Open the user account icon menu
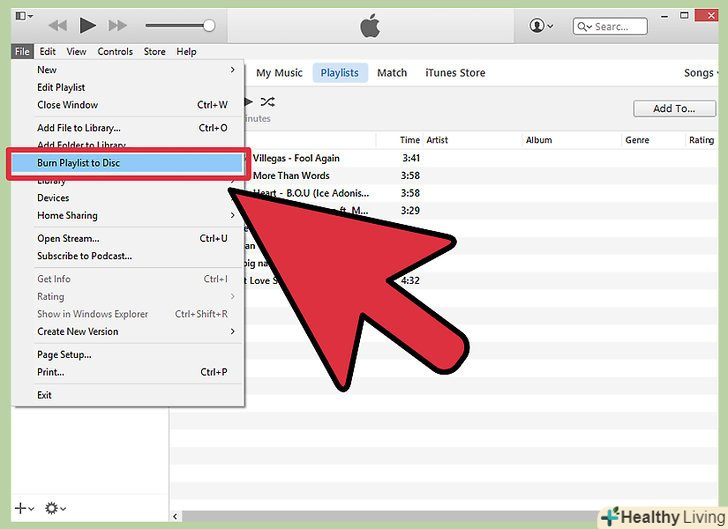This screenshot has width=728, height=529. point(541,26)
